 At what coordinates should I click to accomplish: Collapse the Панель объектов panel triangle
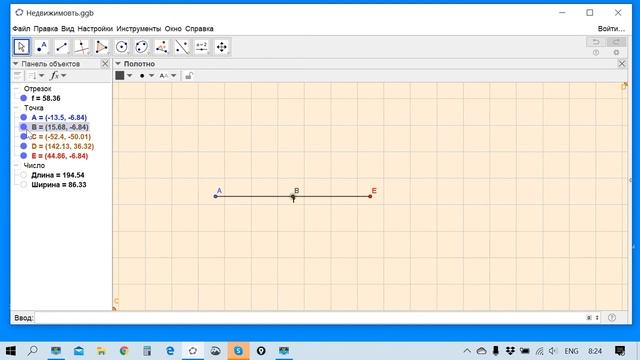16,64
